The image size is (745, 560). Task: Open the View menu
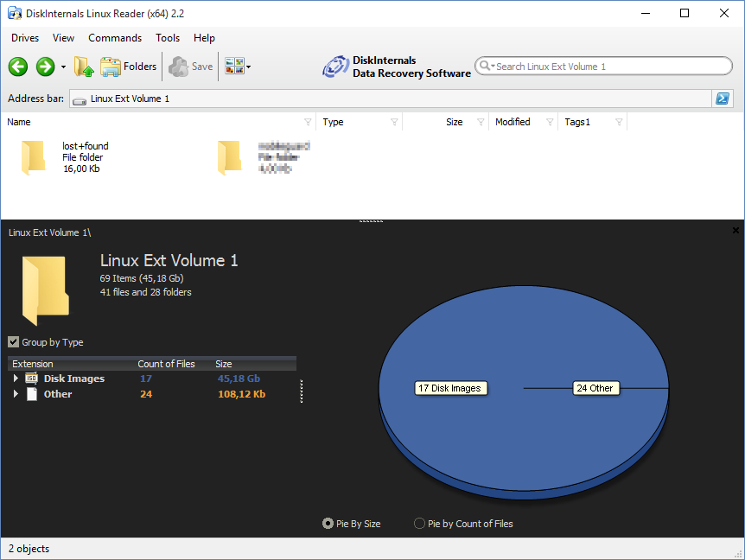(63, 38)
